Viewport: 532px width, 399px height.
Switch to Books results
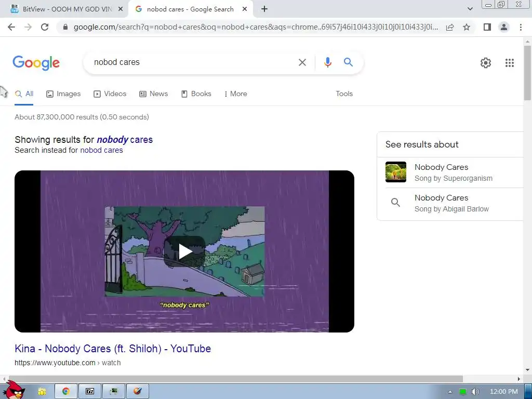coord(196,94)
